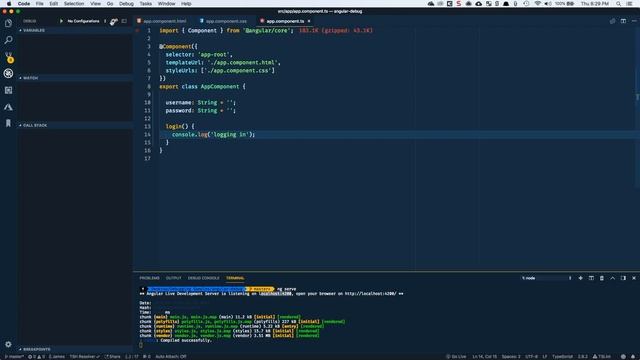Switch to the app.component.css tab
This screenshot has height=360, width=640.
224,21
